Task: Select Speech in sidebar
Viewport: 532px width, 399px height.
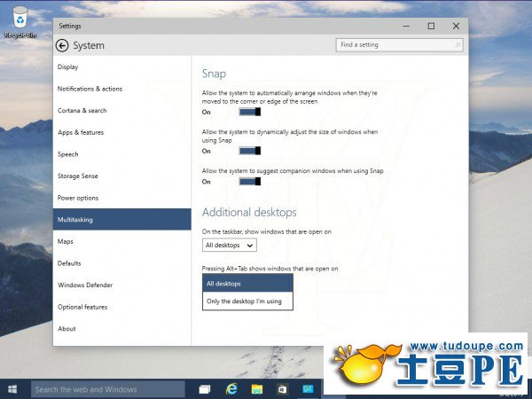Action: 122,154
